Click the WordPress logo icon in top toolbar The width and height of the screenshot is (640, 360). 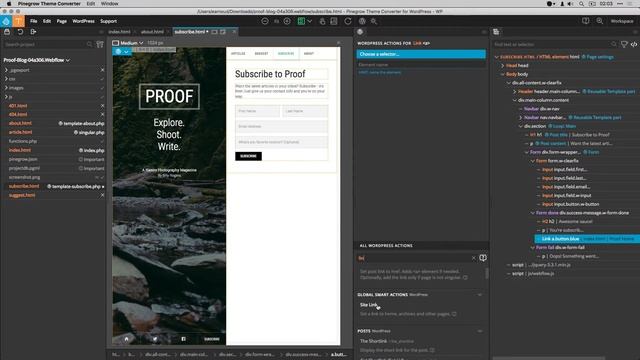[x=362, y=21]
